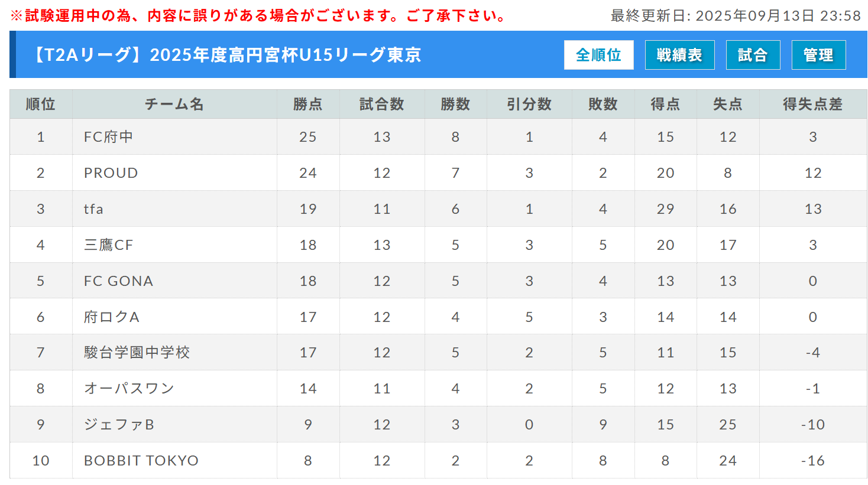The width and height of the screenshot is (868, 485).
Task: Click the 府ロクA team name
Action: [x=111, y=317]
